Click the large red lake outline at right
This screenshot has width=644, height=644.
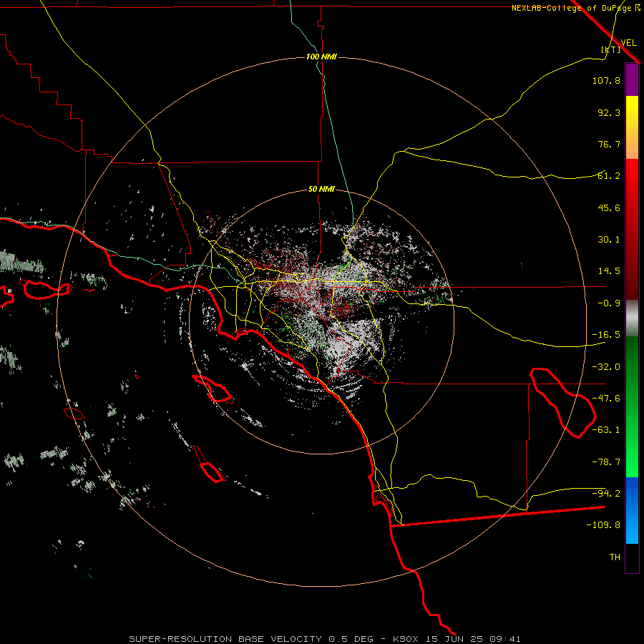tap(562, 403)
